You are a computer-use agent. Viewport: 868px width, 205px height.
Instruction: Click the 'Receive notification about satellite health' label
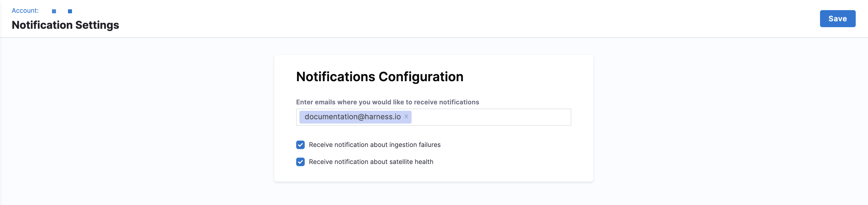(371, 162)
